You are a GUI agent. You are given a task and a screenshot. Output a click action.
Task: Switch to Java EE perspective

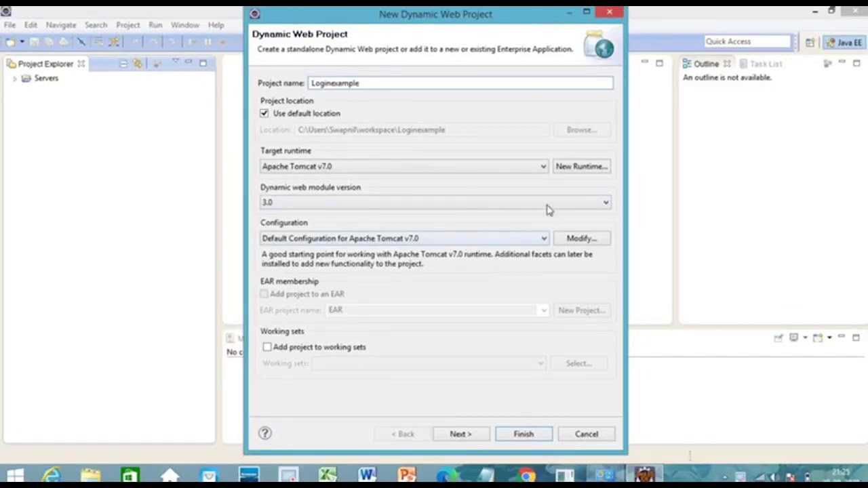coord(844,42)
